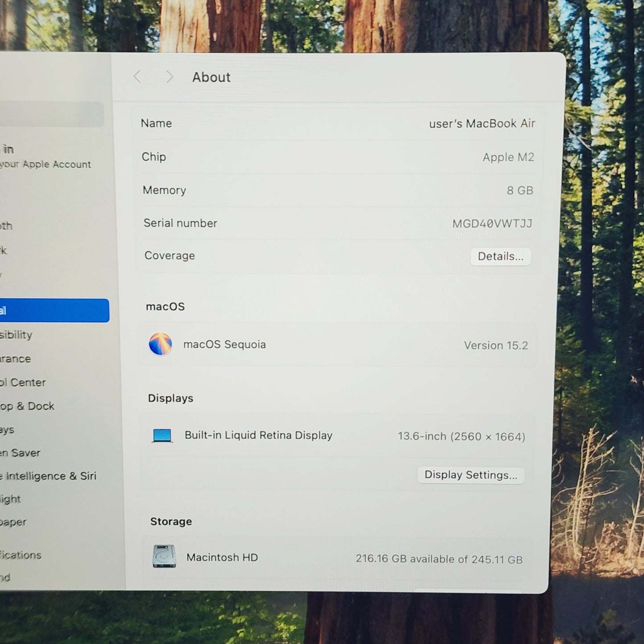Click the macOS Sequoia logo icon
This screenshot has height=644, width=644.
(x=160, y=344)
